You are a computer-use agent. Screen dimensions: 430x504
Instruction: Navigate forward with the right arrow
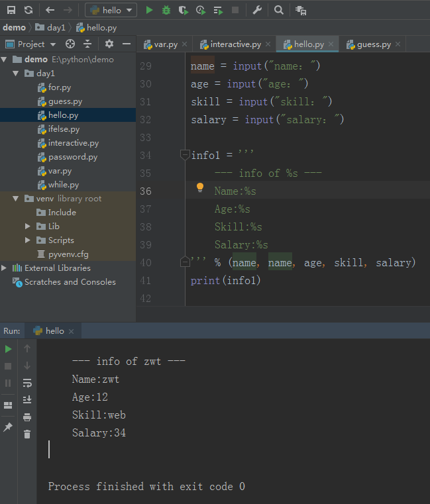coord(68,11)
